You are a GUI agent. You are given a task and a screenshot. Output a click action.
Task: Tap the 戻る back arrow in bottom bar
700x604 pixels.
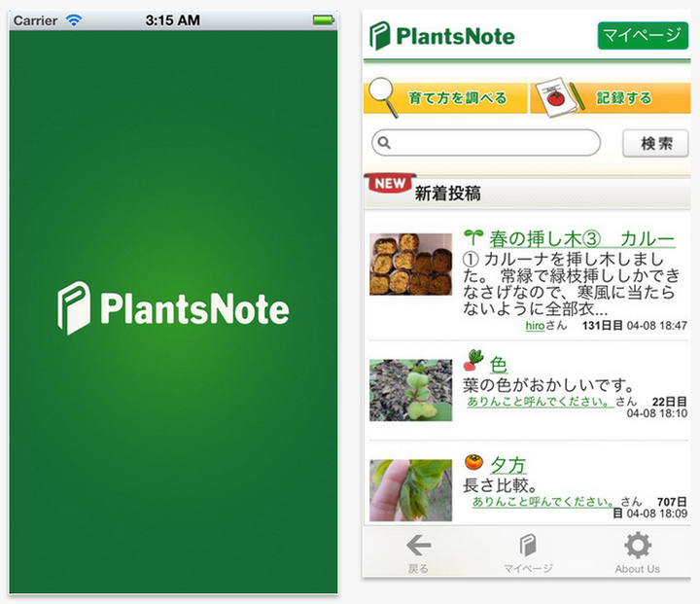[x=418, y=553]
